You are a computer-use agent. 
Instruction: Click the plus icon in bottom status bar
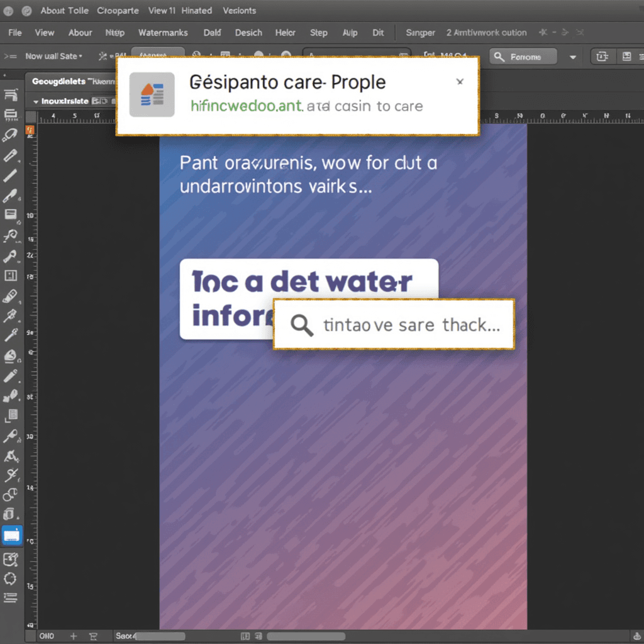pyautogui.click(x=74, y=636)
